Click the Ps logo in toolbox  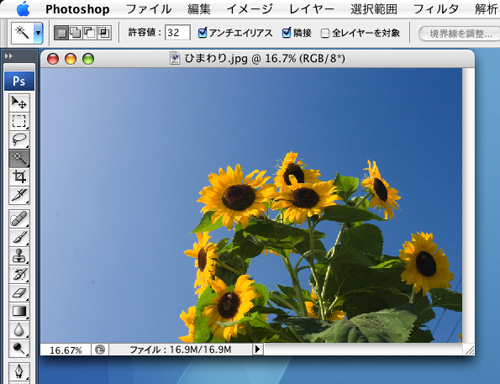pyautogui.click(x=19, y=81)
